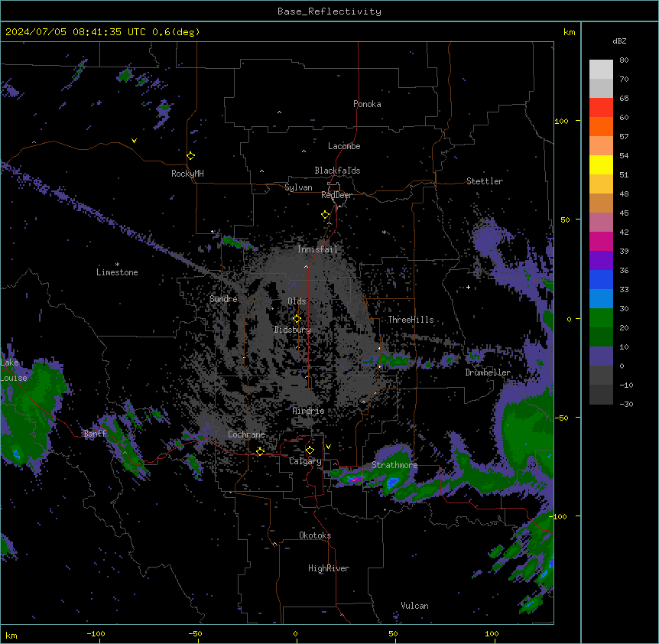This screenshot has height=644, width=659.
Task: Select the red 60-65 dBZ legend swatch
Action: pyautogui.click(x=601, y=107)
